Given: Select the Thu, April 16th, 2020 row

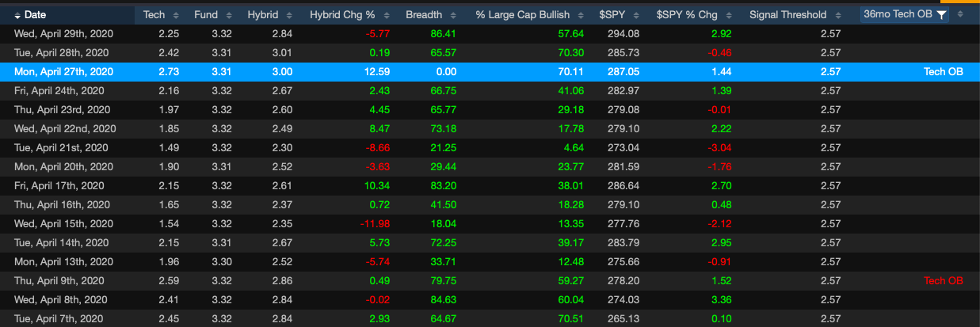Looking at the screenshot, I should [x=490, y=205].
